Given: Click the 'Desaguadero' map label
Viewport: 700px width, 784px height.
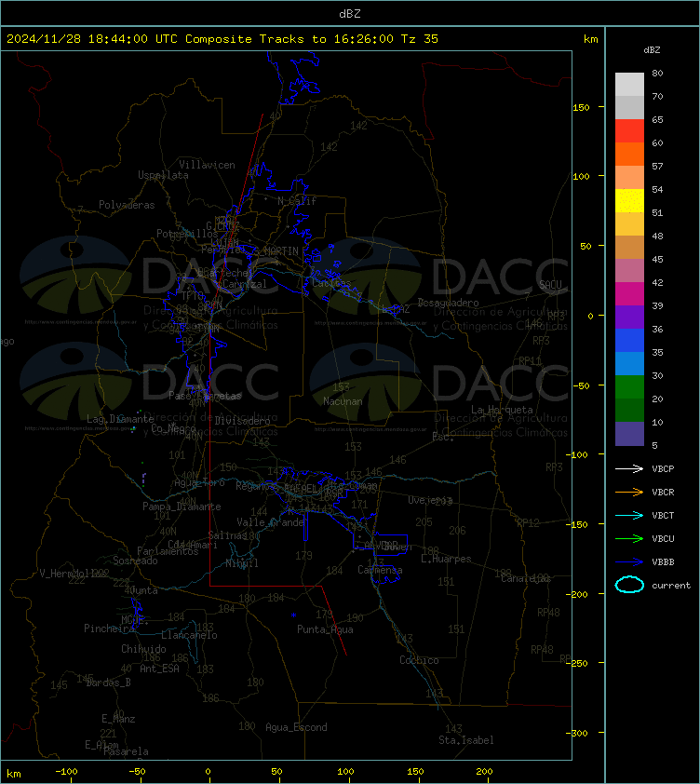Looking at the screenshot, I should pyautogui.click(x=448, y=303).
